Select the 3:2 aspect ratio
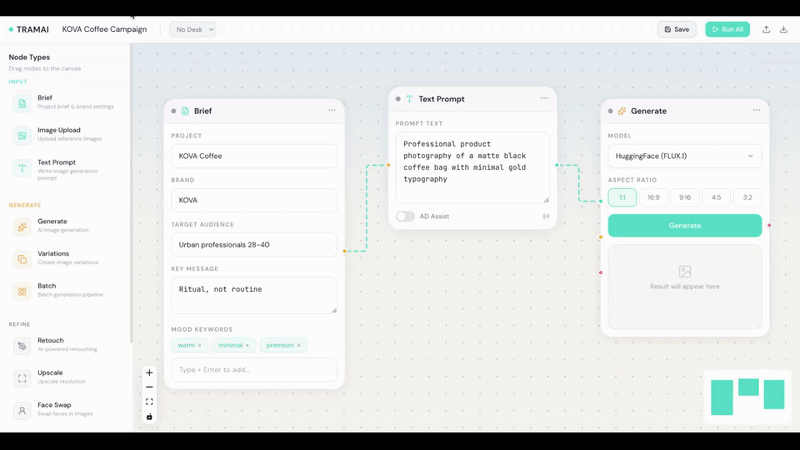Viewport: 800px width, 450px height. [747, 197]
